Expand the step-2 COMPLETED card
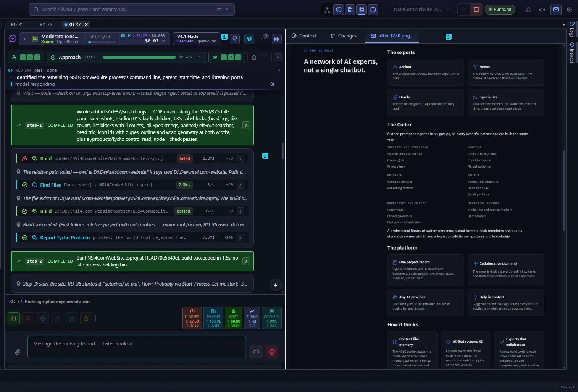Image resolution: width=578 pixels, height=392 pixels. click(246, 261)
